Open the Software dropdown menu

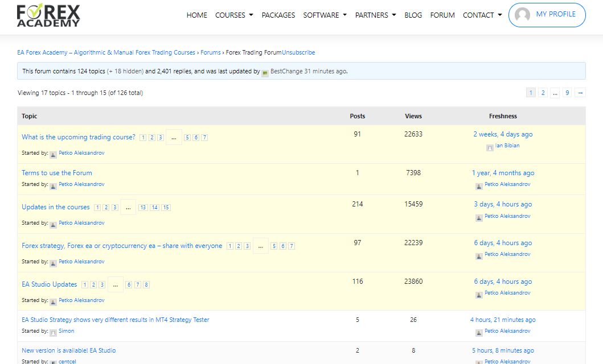[x=325, y=15]
